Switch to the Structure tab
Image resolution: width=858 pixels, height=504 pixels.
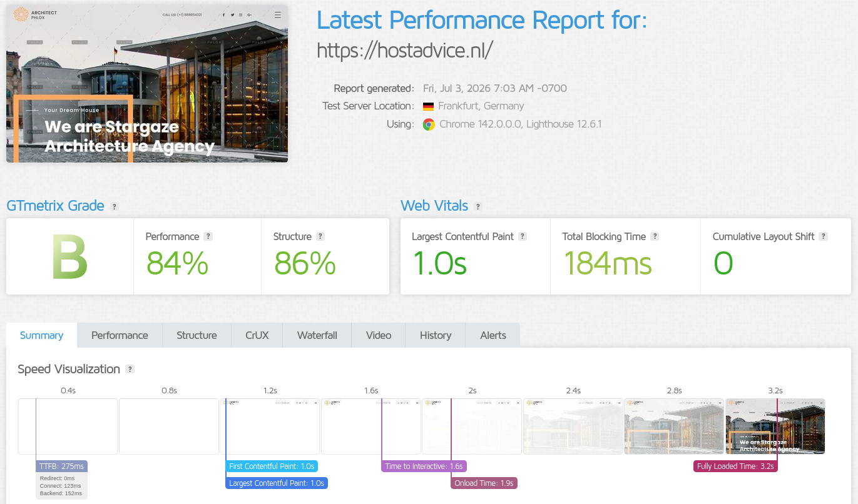pyautogui.click(x=197, y=335)
